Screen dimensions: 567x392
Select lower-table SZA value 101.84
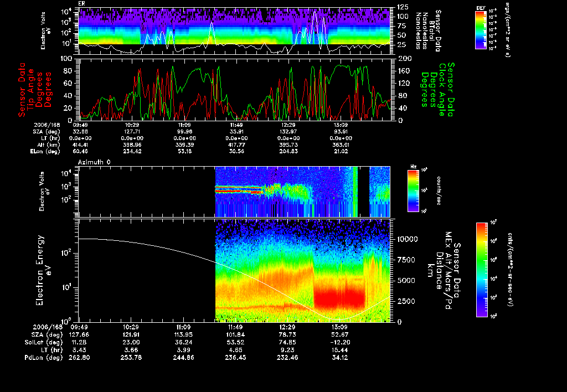point(235,334)
